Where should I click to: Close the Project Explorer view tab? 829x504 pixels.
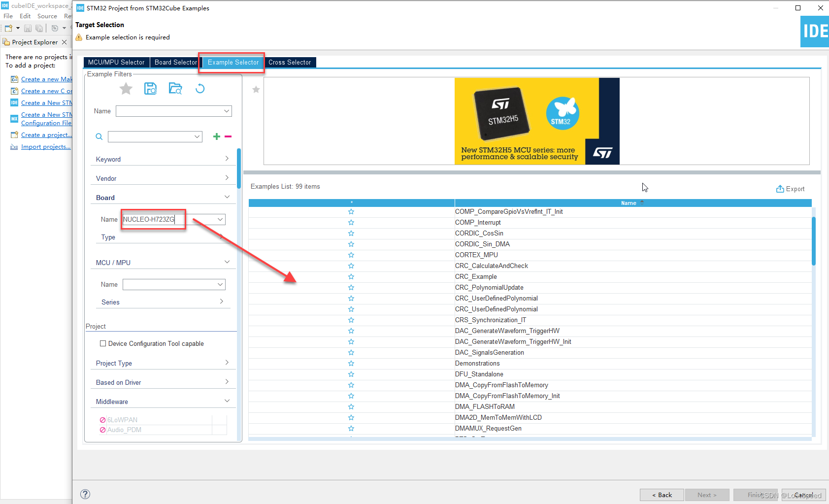[x=64, y=42]
